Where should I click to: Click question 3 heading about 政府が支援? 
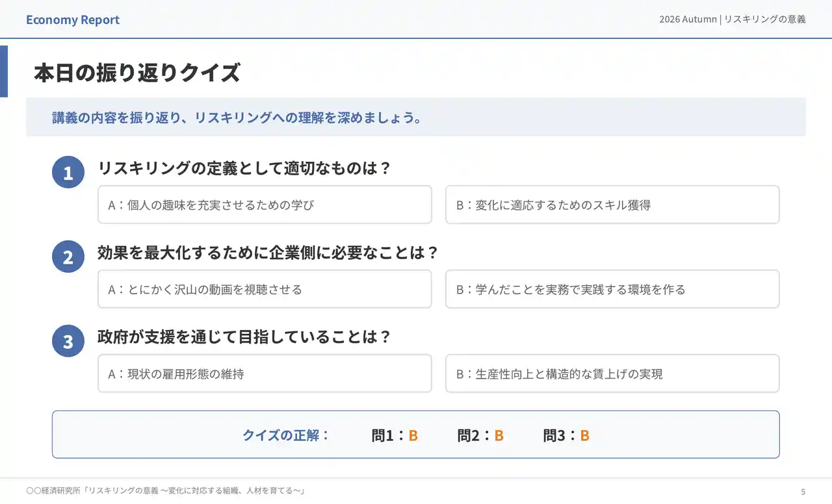tap(244, 337)
